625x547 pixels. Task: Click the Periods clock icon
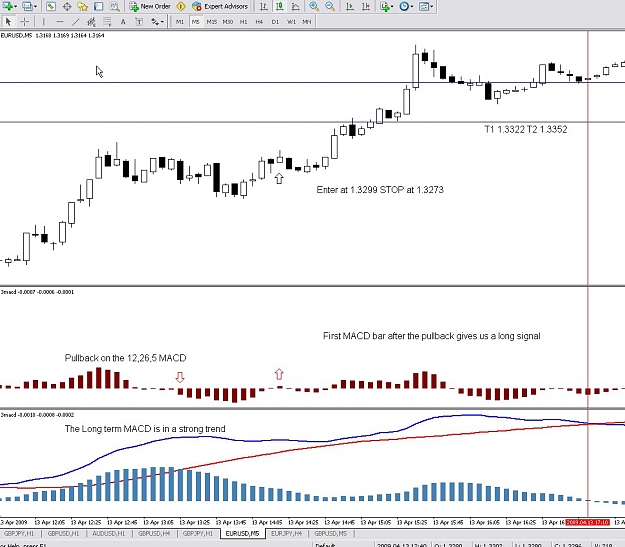404,6
